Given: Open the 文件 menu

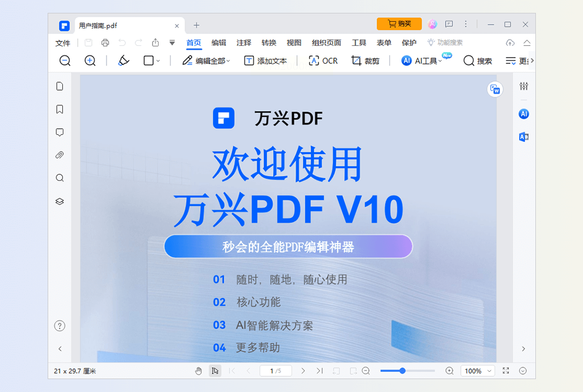Looking at the screenshot, I should 62,43.
